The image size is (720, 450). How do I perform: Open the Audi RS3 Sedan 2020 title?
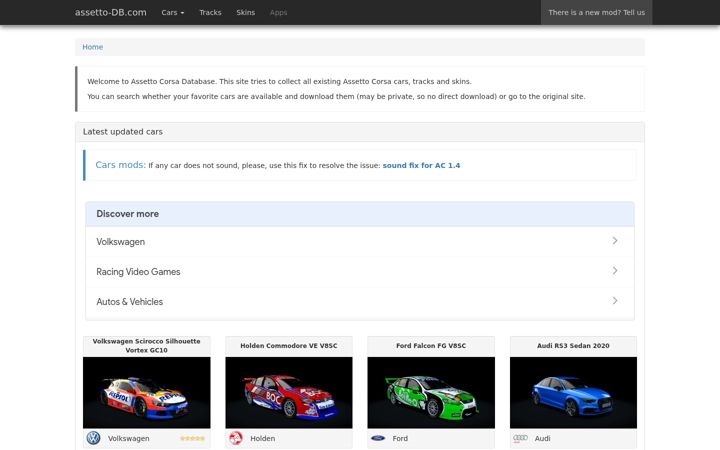[573, 346]
